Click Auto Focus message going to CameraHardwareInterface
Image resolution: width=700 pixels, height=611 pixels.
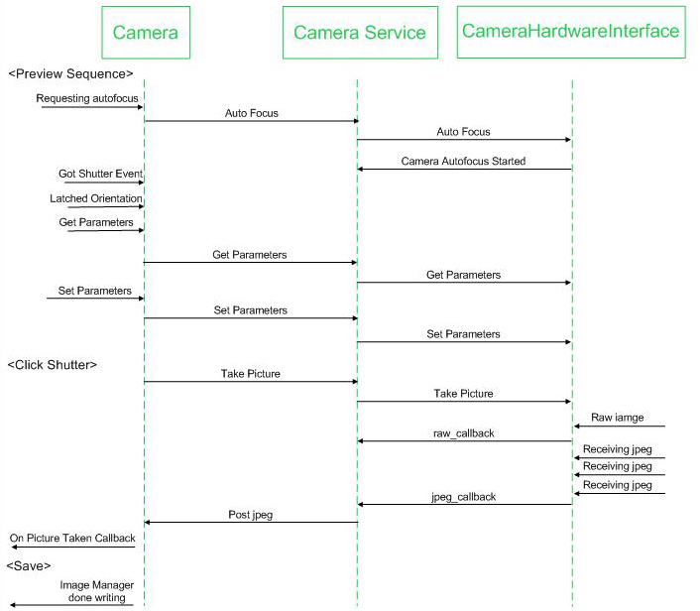pos(463,131)
